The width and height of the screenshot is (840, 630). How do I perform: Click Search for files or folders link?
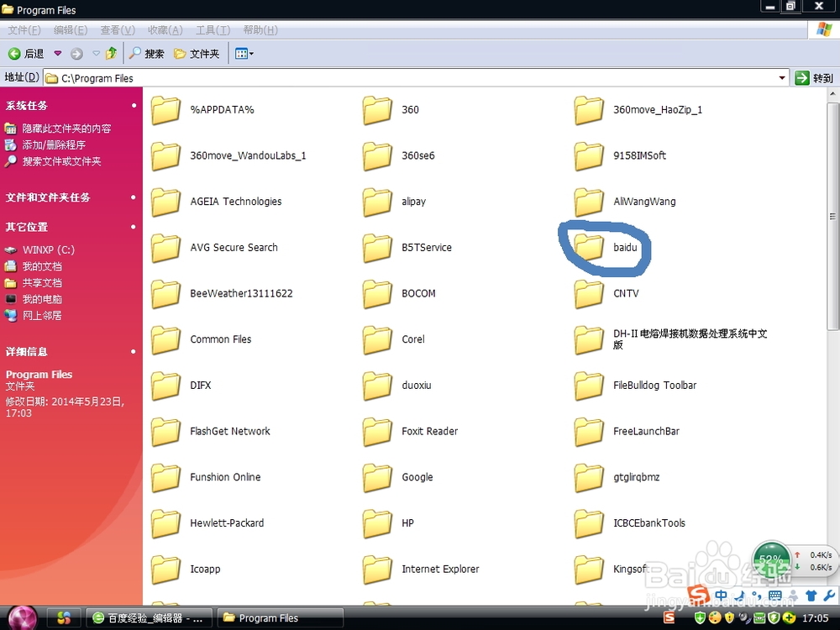[61, 161]
